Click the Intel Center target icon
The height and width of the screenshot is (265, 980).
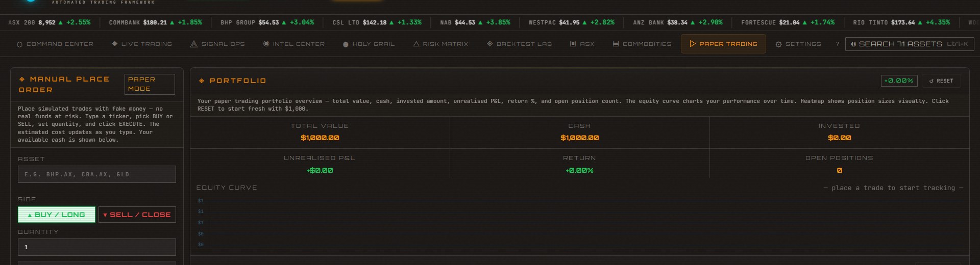[x=266, y=44]
